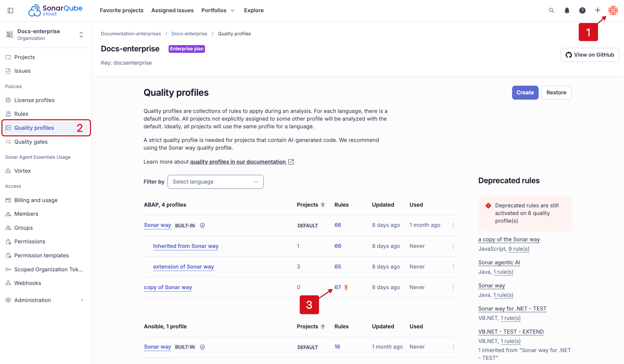Click the ABAP Sonar way shield icon
624x364 pixels.
tap(202, 226)
